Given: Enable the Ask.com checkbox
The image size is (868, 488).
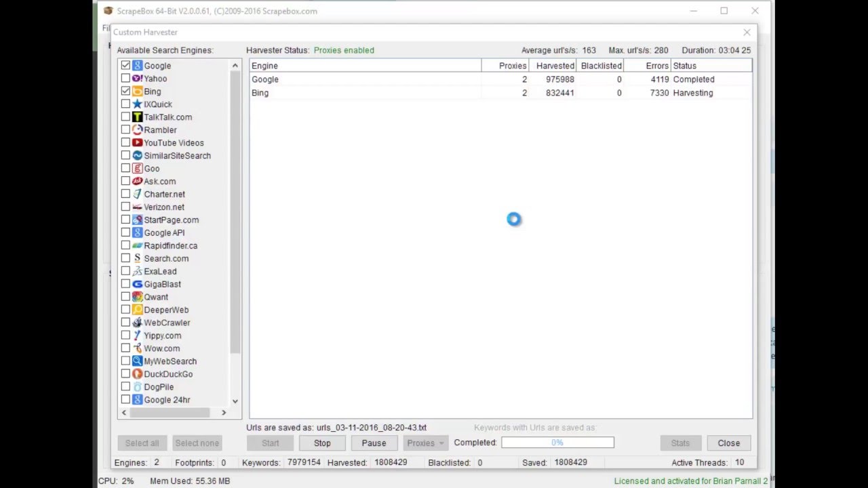Looking at the screenshot, I should (125, 182).
